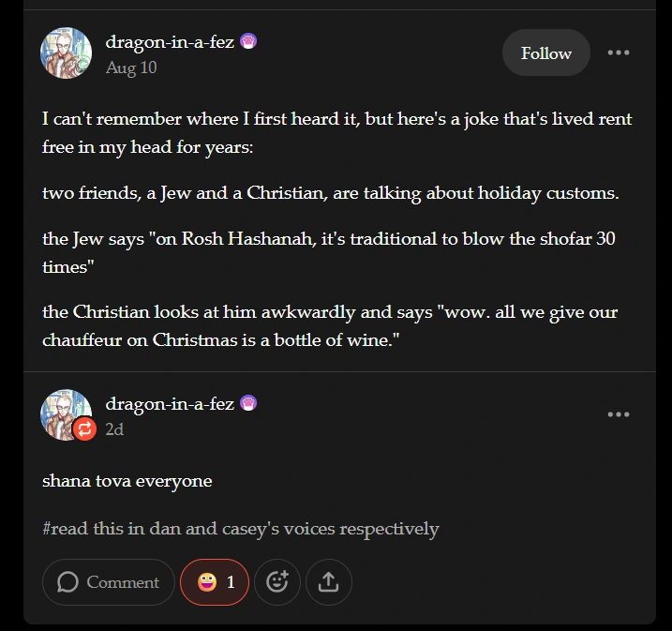Open the Aug 10 post permalink

tap(131, 68)
